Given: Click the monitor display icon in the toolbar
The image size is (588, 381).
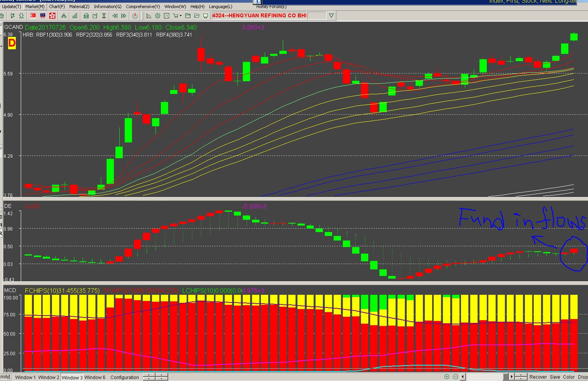Looking at the screenshot, I should (205, 16).
